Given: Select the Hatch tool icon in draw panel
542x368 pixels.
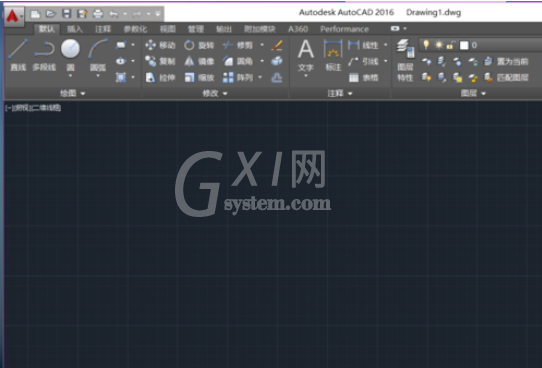Looking at the screenshot, I should pos(121,77).
